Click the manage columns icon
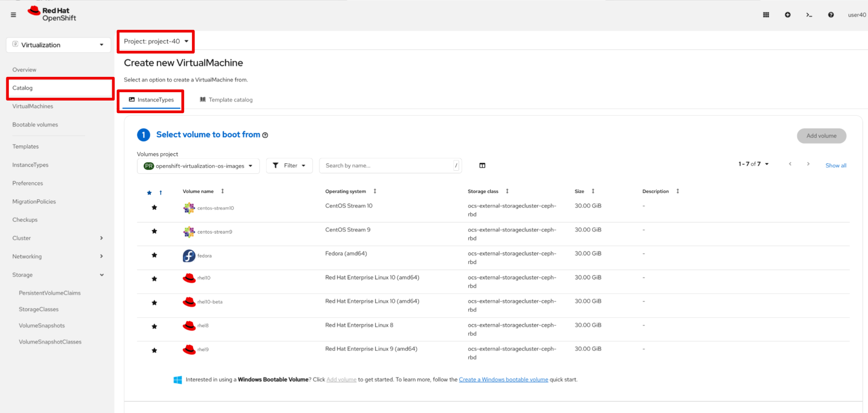The height and width of the screenshot is (413, 868). [482, 166]
